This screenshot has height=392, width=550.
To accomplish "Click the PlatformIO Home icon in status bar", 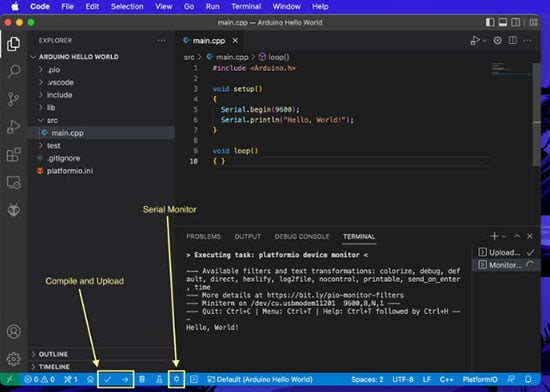I will click(x=90, y=379).
